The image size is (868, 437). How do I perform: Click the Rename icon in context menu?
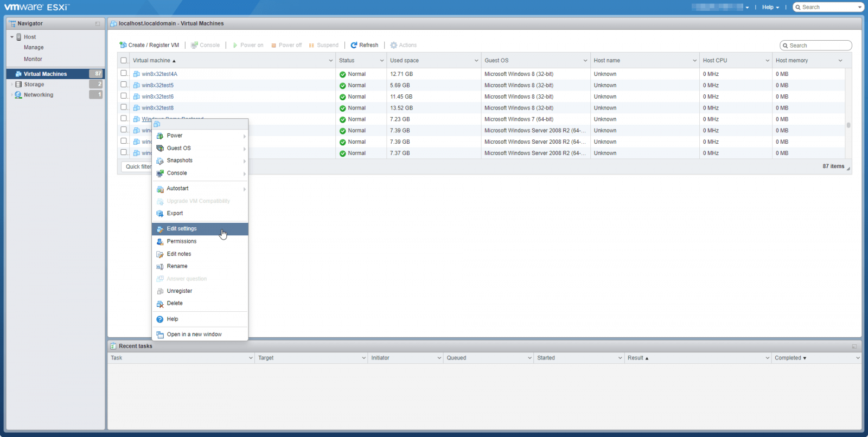click(x=160, y=266)
